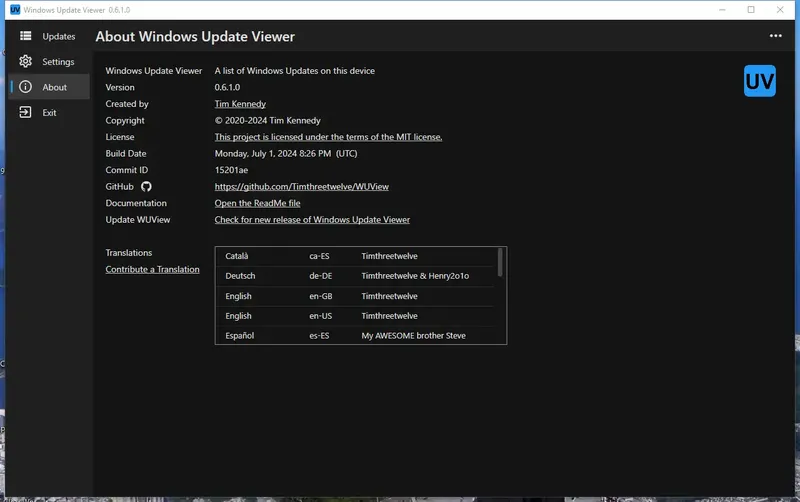Viewport: 800px width, 502px height.
Task: Open the GitHub WUView repository URL
Action: pyautogui.click(x=302, y=187)
